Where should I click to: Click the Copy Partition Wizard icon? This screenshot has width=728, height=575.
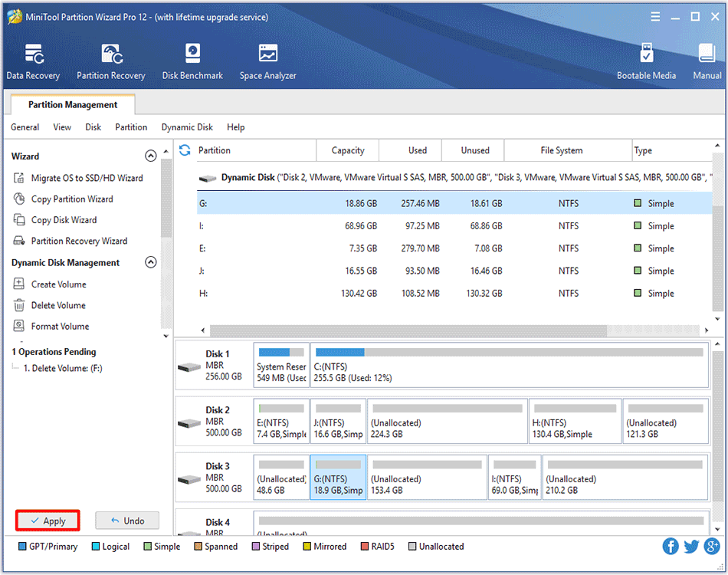19,199
